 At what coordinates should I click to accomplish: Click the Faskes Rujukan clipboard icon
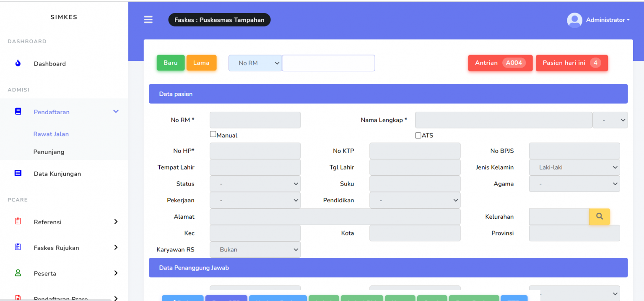17,247
